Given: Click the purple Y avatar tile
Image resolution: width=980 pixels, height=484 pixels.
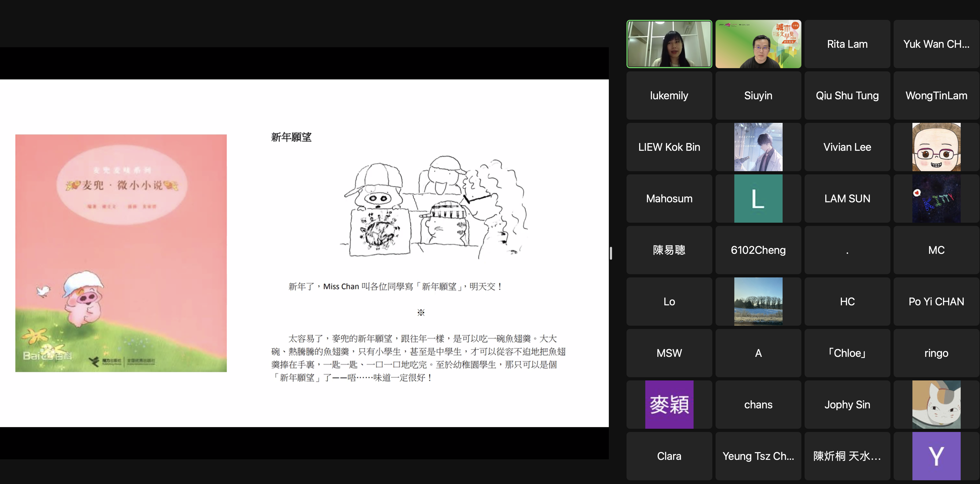Looking at the screenshot, I should pos(936,456).
